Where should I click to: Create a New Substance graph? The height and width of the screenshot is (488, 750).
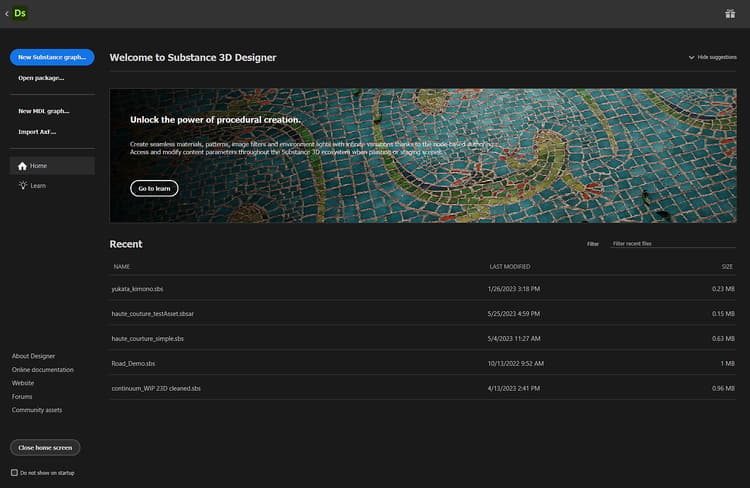pos(52,57)
